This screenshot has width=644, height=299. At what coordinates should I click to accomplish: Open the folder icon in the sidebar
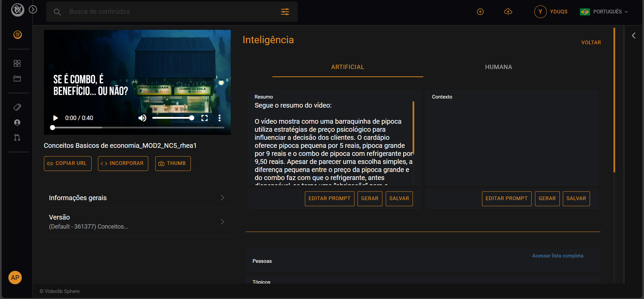[17, 78]
